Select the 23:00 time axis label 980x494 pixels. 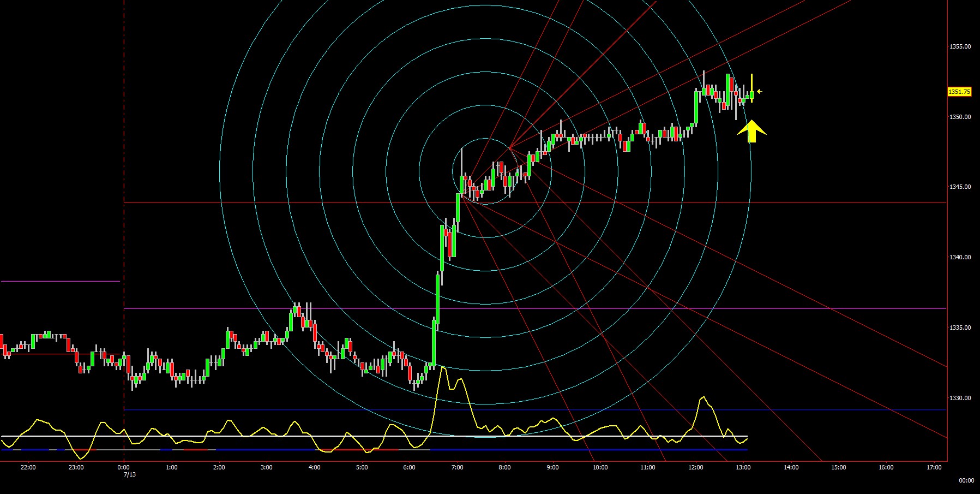(x=76, y=467)
